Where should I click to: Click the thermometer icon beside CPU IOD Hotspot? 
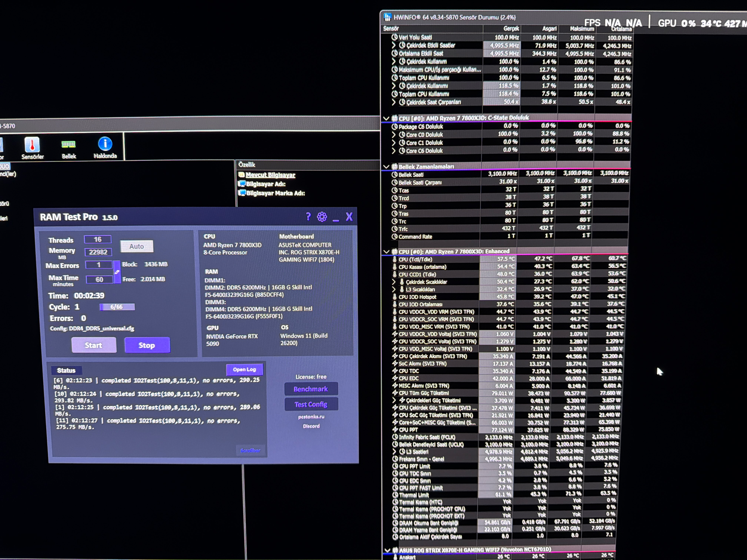coord(395,297)
